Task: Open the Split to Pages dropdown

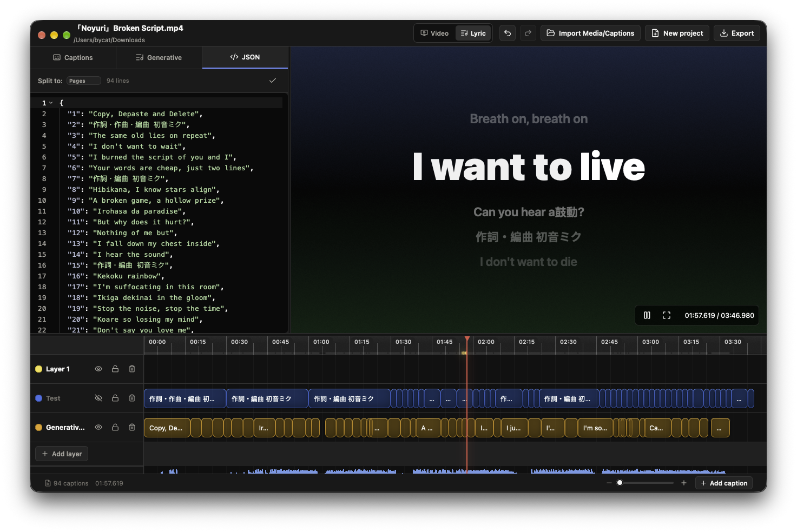Action: (84, 81)
